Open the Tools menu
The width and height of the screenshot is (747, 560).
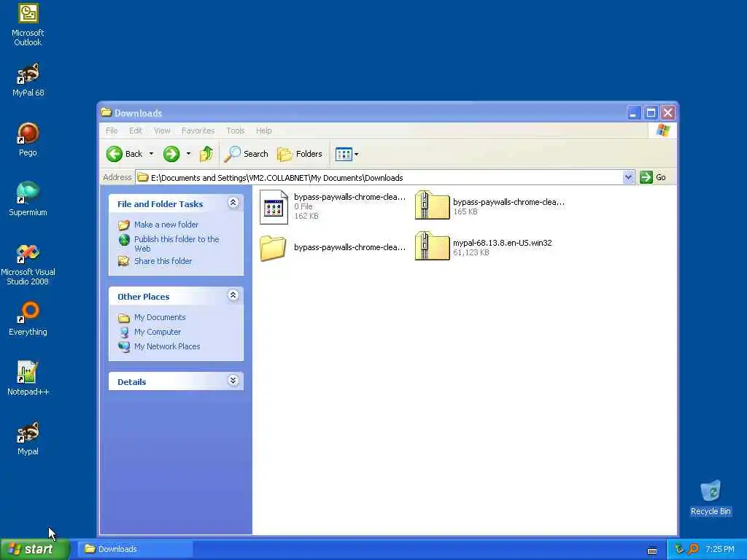coord(236,131)
